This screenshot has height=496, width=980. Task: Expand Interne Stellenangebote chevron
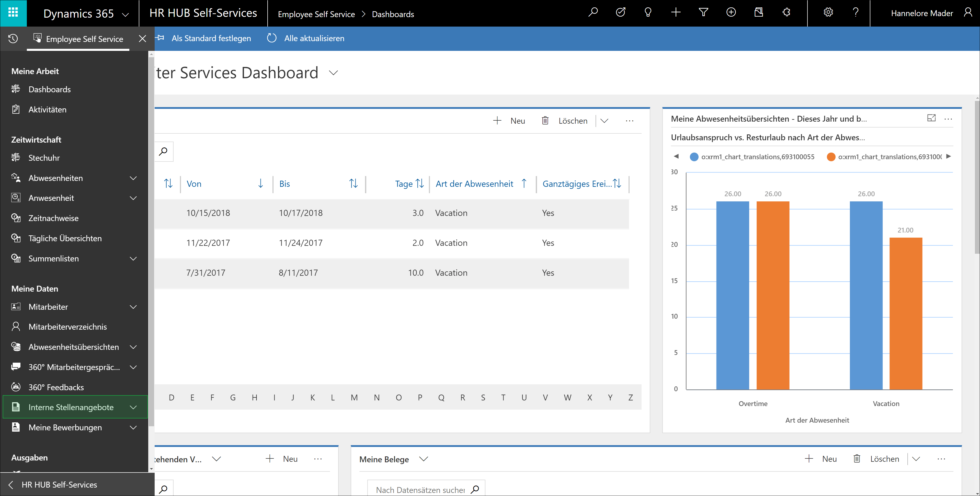(133, 407)
